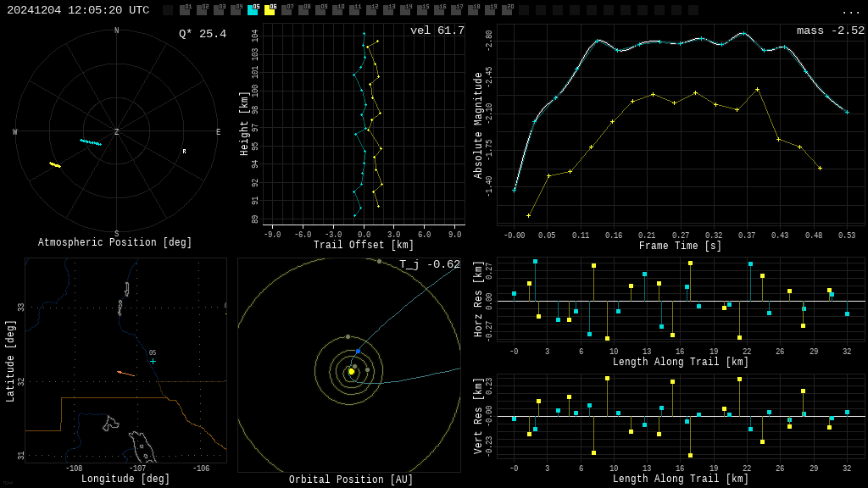The width and height of the screenshot is (868, 488).
Task: Click the blue Earth dot in orbital plot
Action: point(359,352)
